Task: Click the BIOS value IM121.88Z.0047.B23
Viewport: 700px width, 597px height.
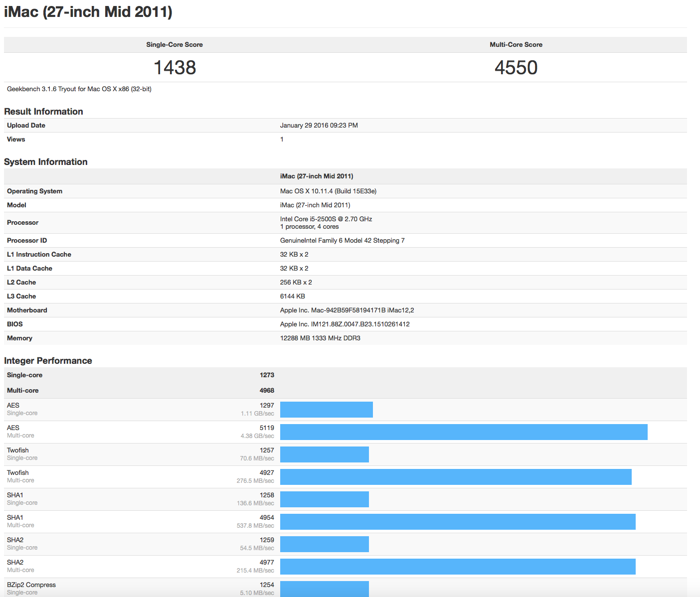Action: pos(345,324)
